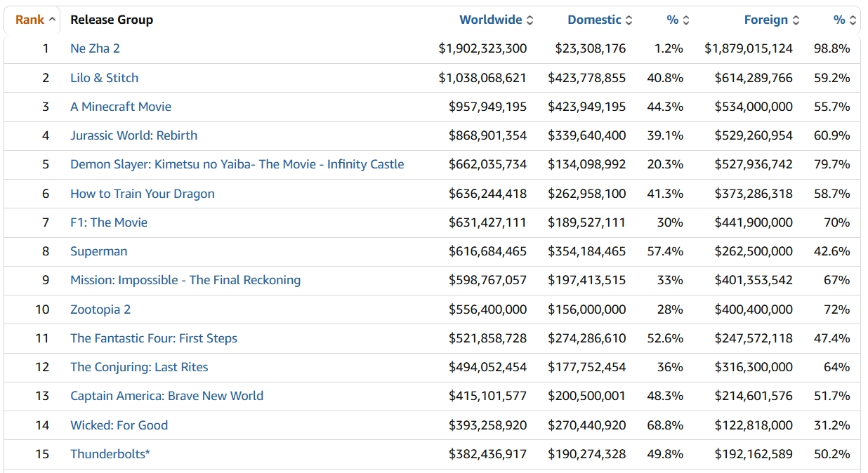The width and height of the screenshot is (868, 473).
Task: Click the Domestic column sort arrows
Action: [x=629, y=20]
